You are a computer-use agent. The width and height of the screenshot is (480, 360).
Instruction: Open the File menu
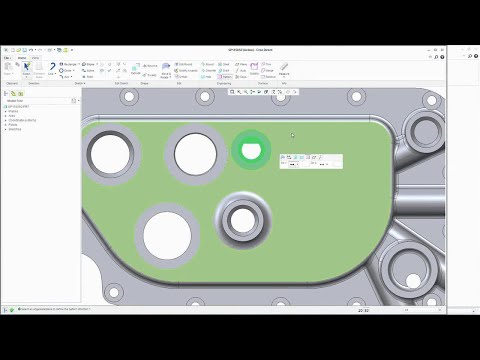[7, 58]
